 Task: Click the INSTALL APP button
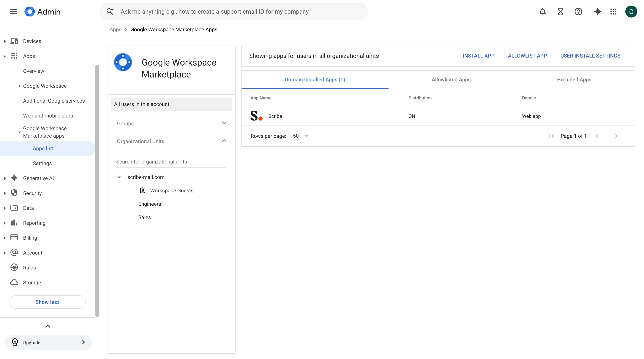pyautogui.click(x=479, y=56)
